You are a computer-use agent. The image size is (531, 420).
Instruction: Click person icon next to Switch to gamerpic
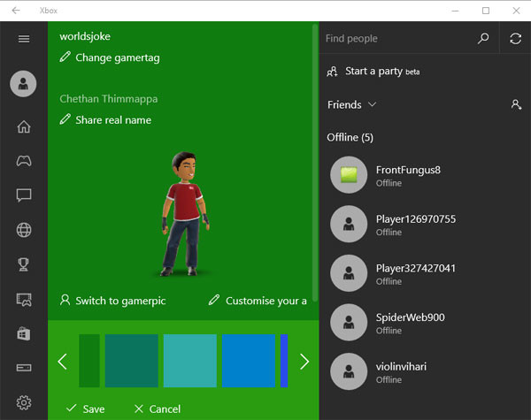tap(65, 301)
